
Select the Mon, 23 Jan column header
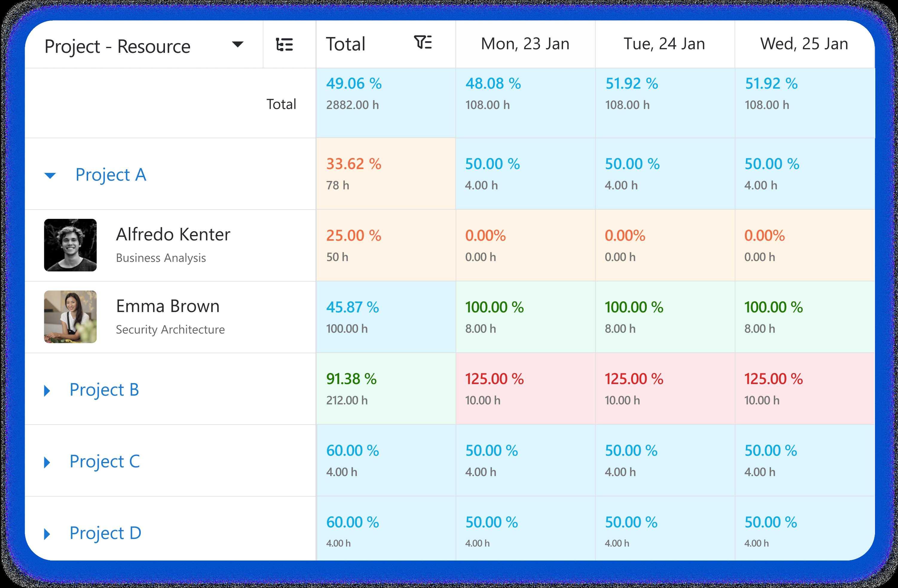tap(525, 44)
